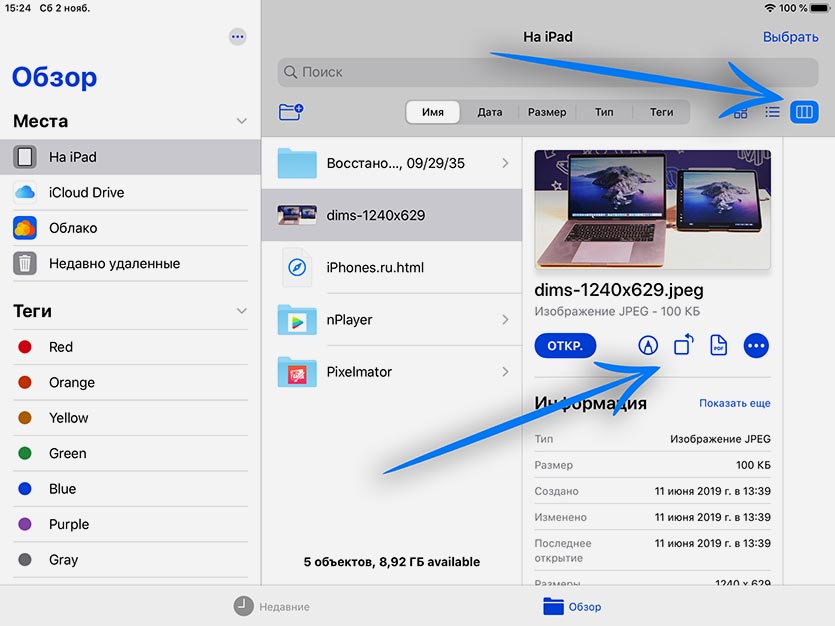This screenshot has width=835, height=626.
Task: Tap the rotate image icon in preview
Action: [684, 345]
